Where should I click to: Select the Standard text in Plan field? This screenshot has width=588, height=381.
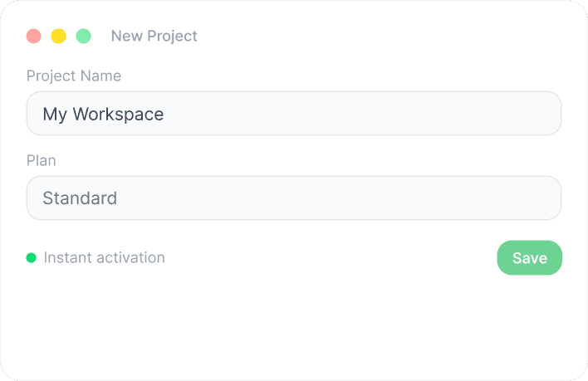80,198
